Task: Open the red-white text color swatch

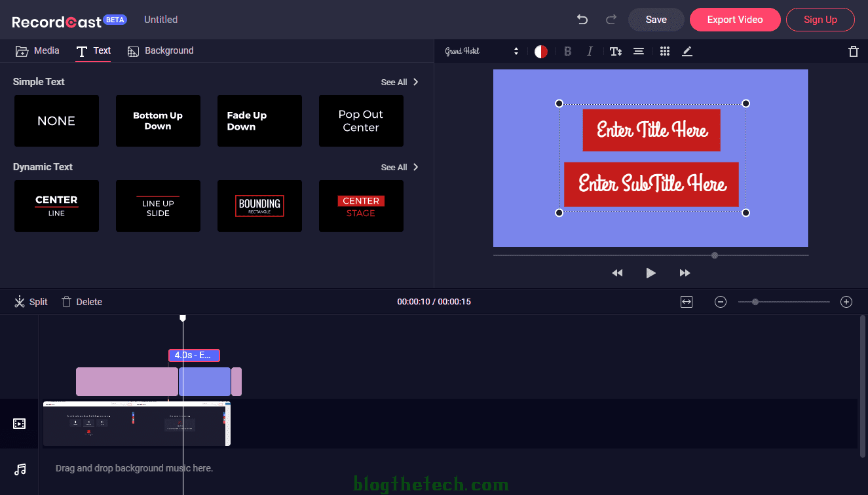Action: (540, 52)
